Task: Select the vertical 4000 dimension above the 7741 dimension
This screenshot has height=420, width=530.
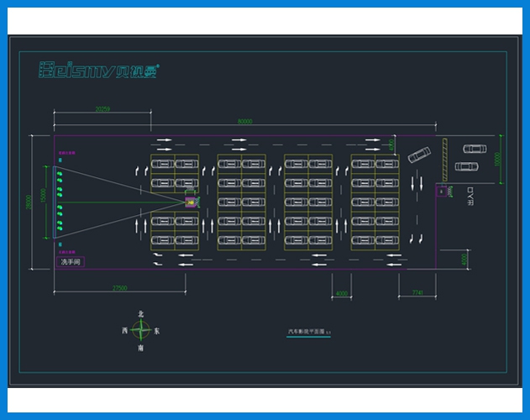Action: [464, 260]
